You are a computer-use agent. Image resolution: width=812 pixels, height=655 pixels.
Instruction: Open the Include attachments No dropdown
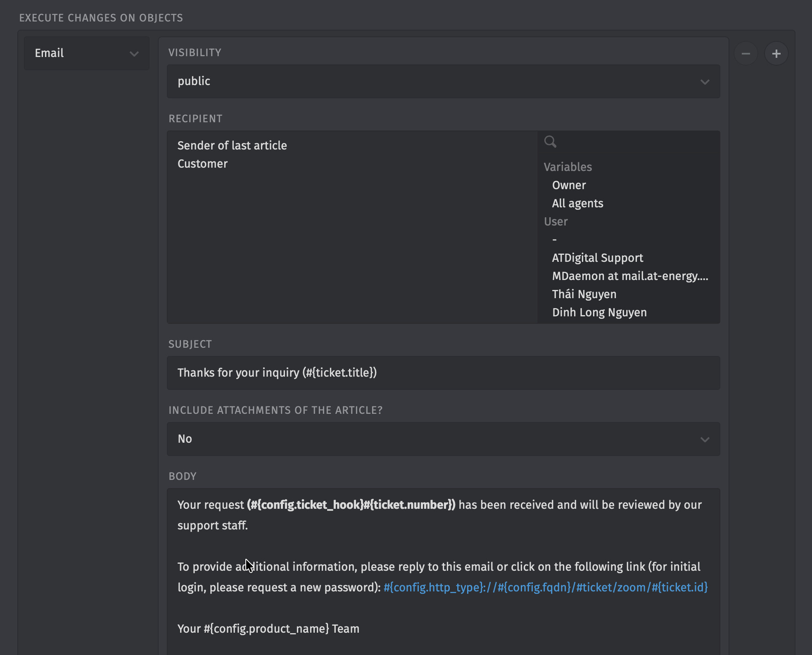tap(443, 439)
